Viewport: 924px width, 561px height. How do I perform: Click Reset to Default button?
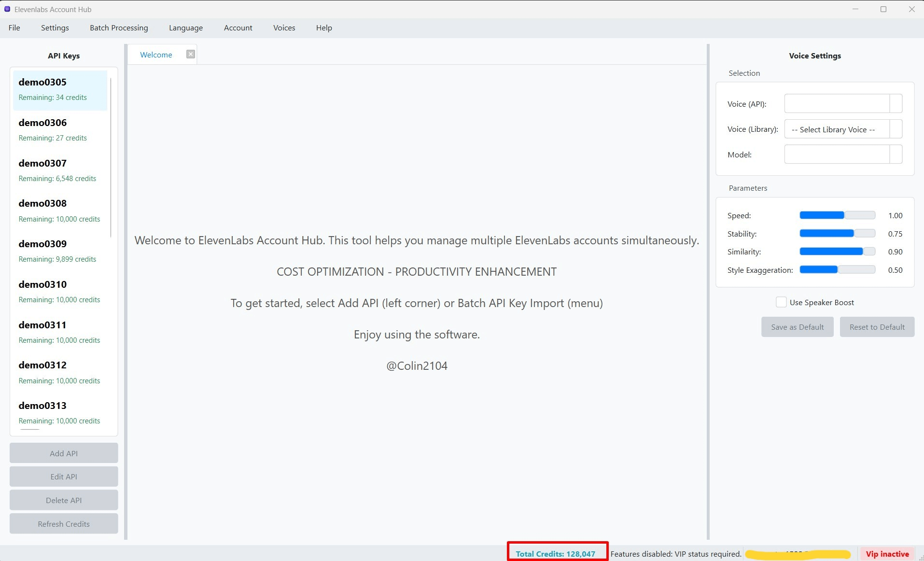point(877,327)
